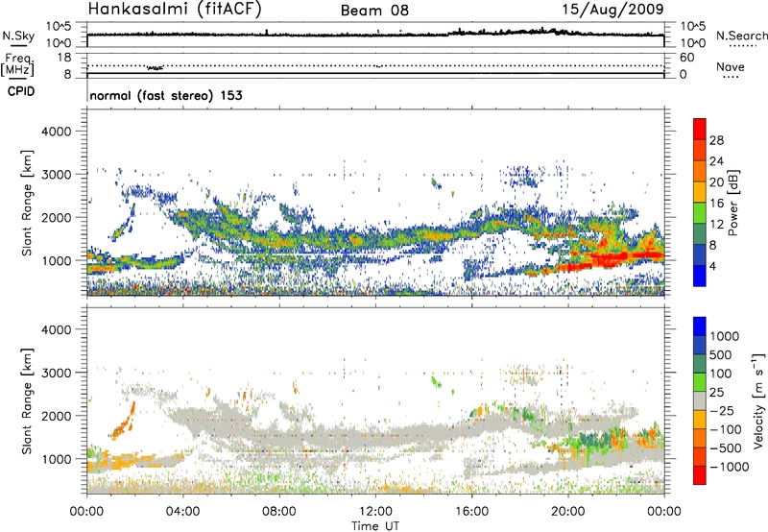Click the '28' label on power colorbar

(x=716, y=140)
